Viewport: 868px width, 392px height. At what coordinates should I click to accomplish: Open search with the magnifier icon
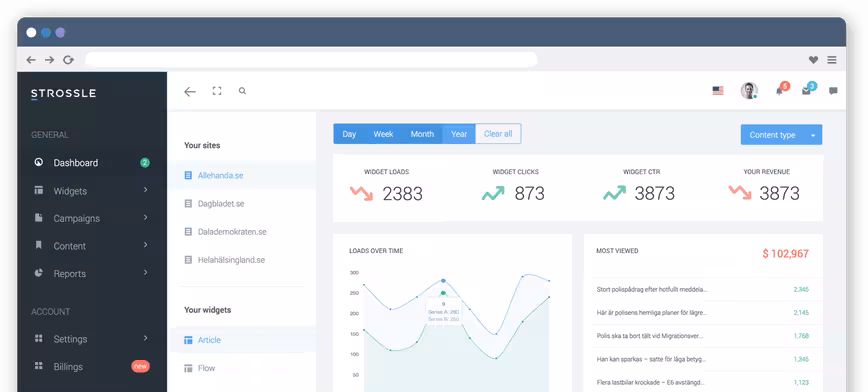pyautogui.click(x=242, y=91)
